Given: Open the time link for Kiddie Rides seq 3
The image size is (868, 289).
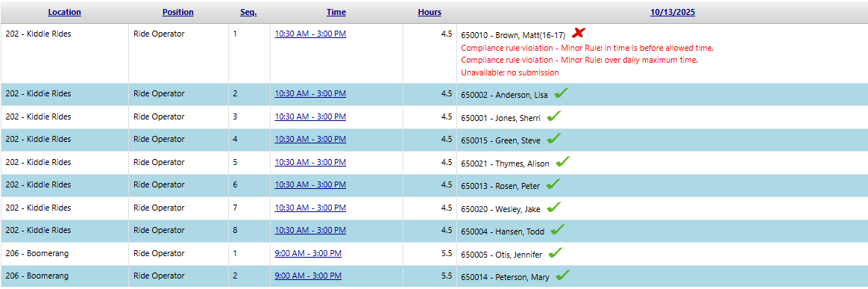Looking at the screenshot, I should click(310, 116).
